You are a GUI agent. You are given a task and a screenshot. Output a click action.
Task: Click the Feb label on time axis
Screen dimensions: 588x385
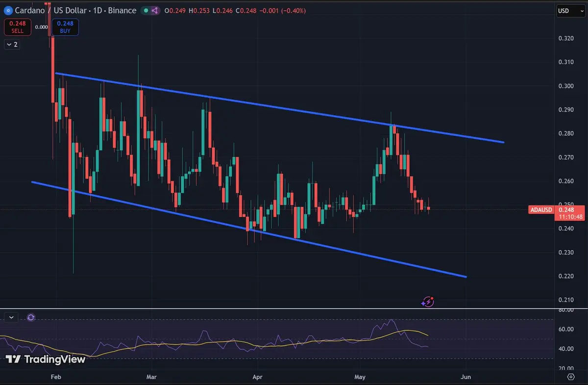point(55,377)
